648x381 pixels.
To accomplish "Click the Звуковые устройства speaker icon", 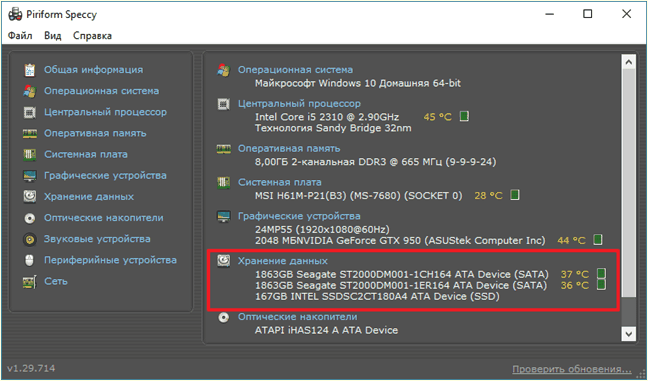I will coord(29,239).
